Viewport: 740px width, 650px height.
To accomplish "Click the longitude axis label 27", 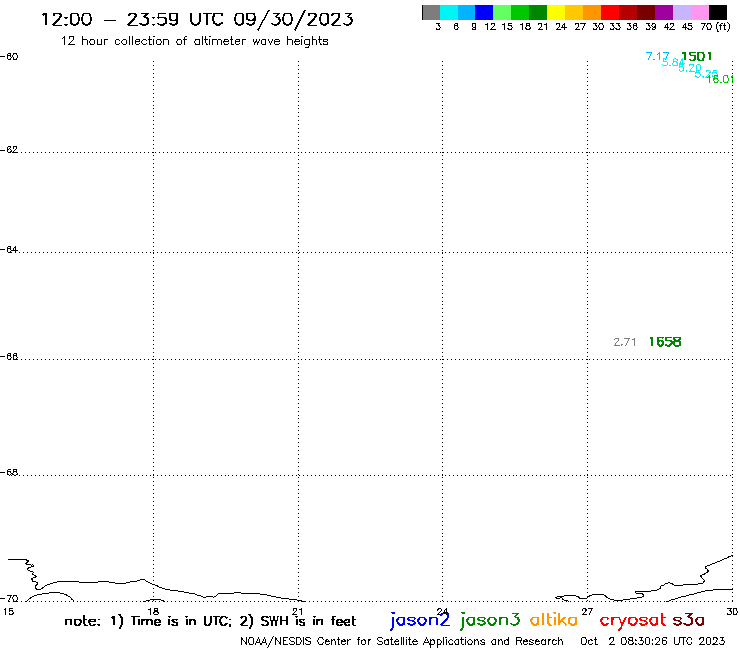I will 587,611.
